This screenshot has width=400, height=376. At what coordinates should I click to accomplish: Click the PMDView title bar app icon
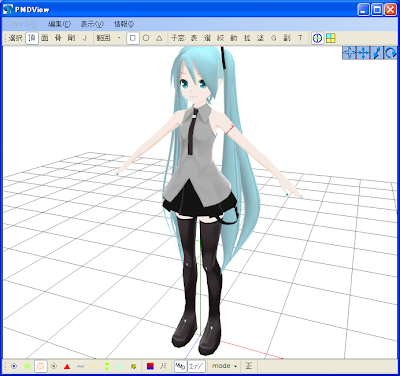pos(8,9)
